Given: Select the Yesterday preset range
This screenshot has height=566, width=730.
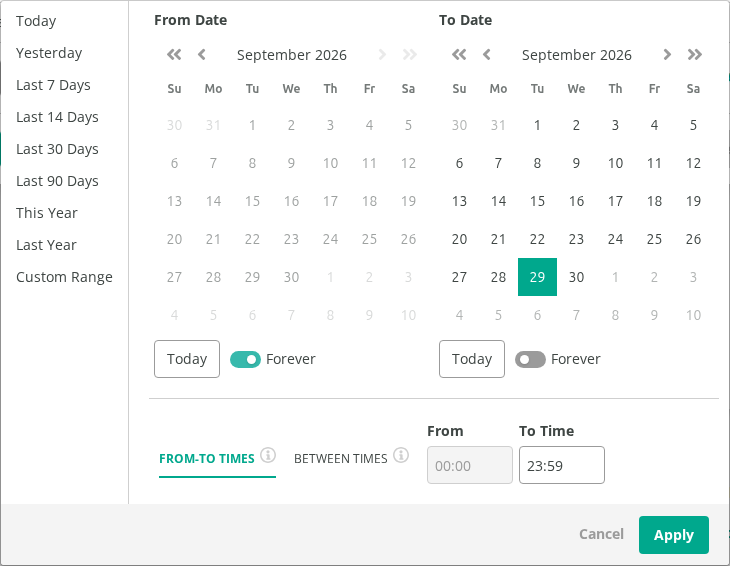Looking at the screenshot, I should tap(49, 53).
